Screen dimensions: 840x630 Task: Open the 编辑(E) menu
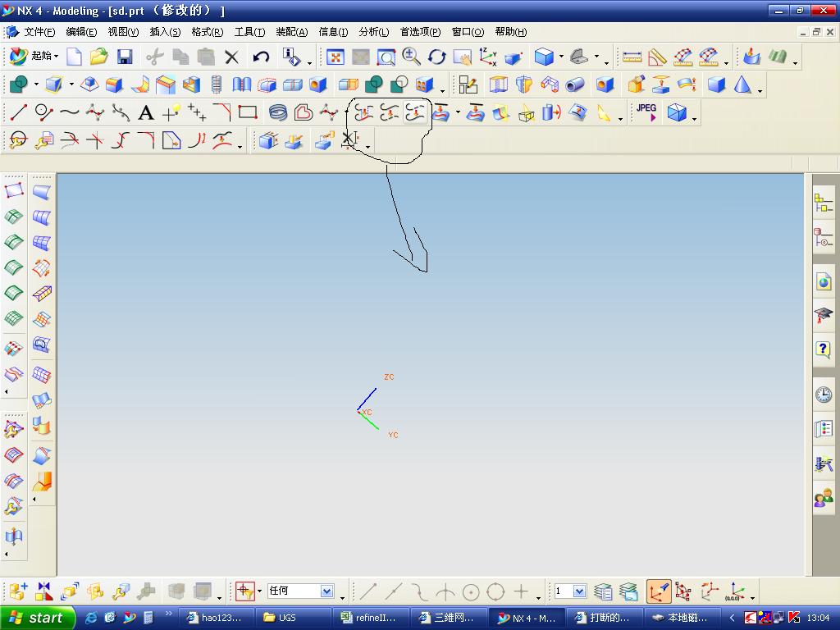pyautogui.click(x=81, y=32)
